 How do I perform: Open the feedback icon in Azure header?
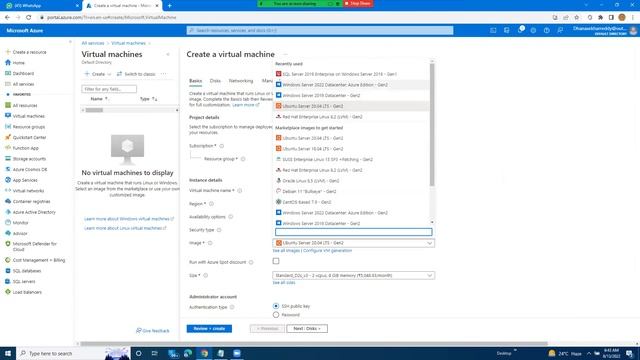(x=560, y=31)
